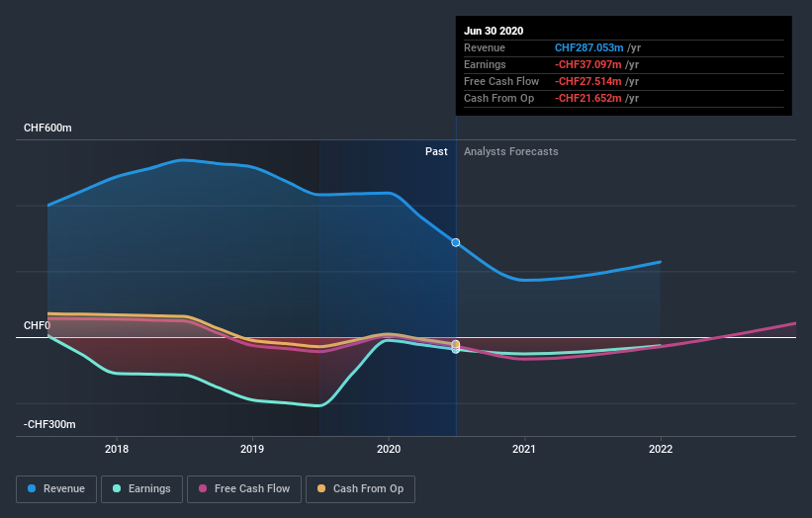
Task: Click the 2022 x-axis label
Action: [661, 449]
